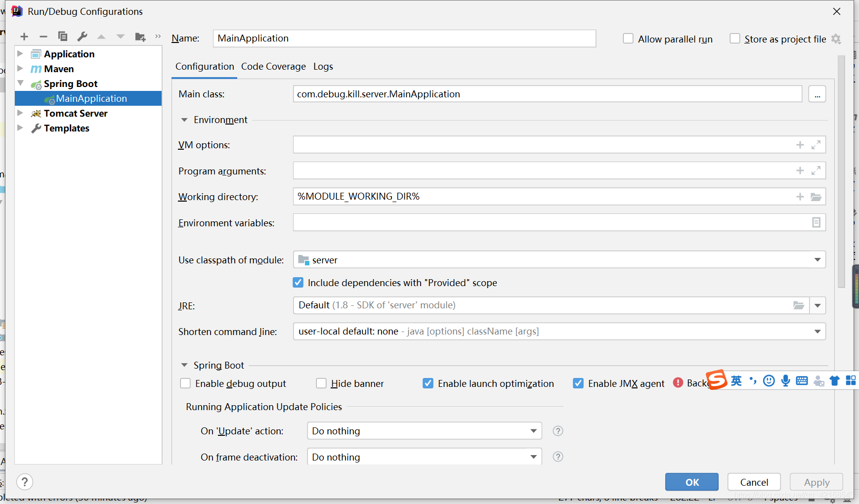Remove configuration with minus icon
Viewport: 859px width, 504px height.
pos(43,37)
